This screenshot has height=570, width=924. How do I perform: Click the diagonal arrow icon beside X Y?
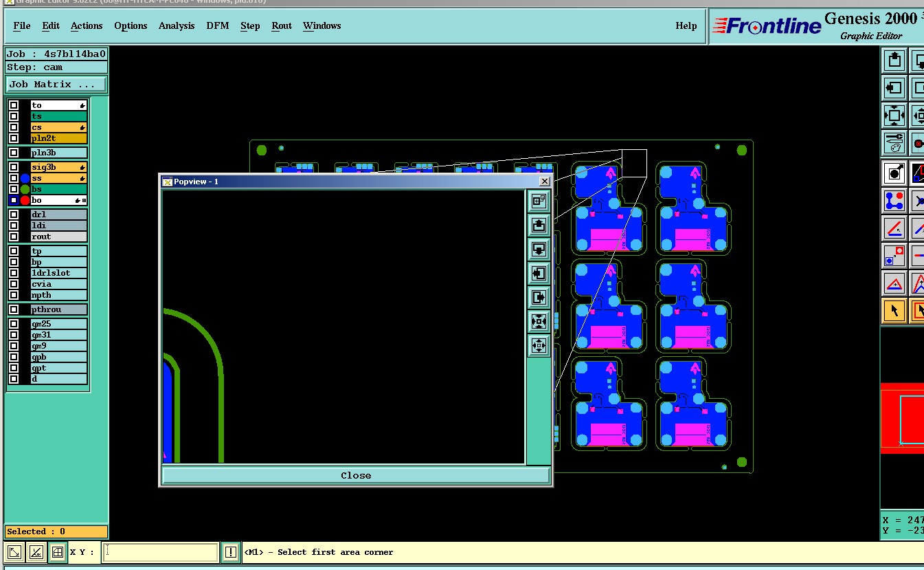coord(14,551)
